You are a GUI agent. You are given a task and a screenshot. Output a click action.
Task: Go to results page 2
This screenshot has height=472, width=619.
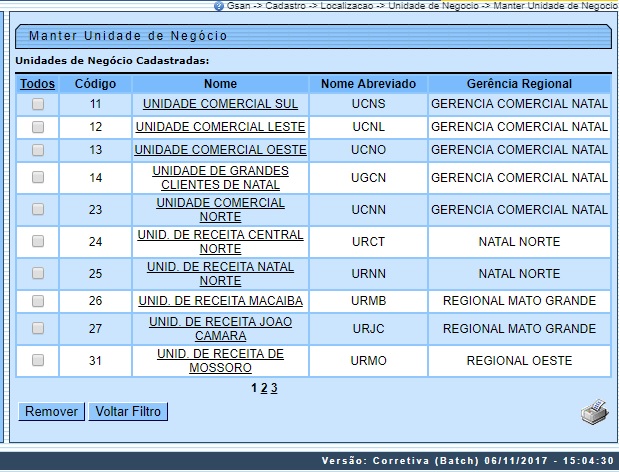coord(264,388)
